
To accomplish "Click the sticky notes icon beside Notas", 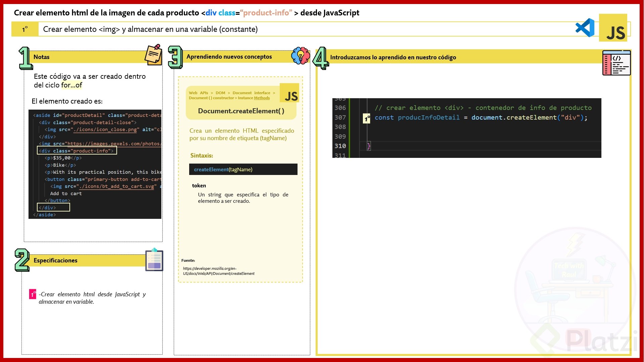I will point(154,55).
